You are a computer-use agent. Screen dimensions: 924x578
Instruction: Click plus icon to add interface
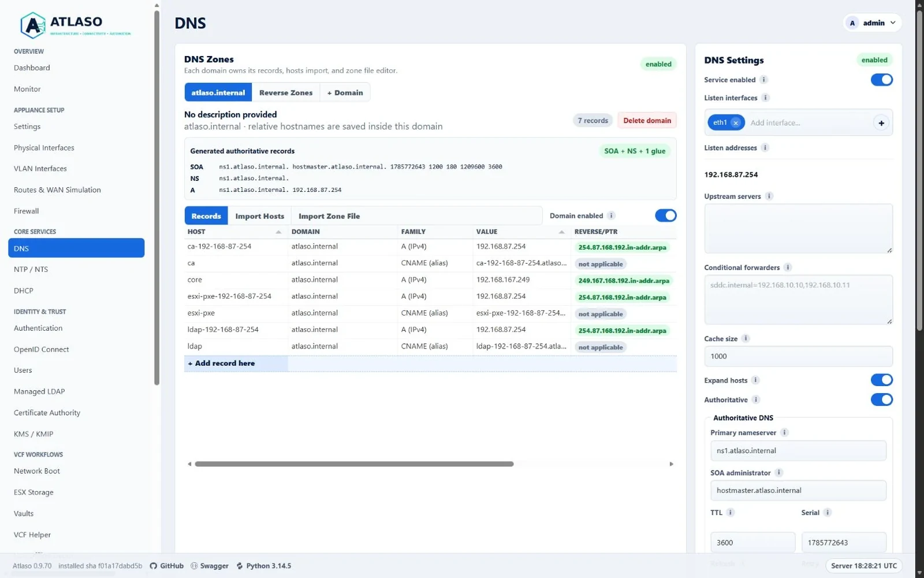pyautogui.click(x=881, y=123)
